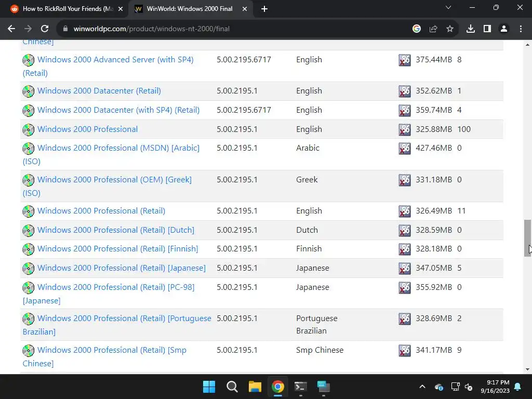Open Windows 2000 Professional (Retail) [Dutch] link

tap(116, 230)
